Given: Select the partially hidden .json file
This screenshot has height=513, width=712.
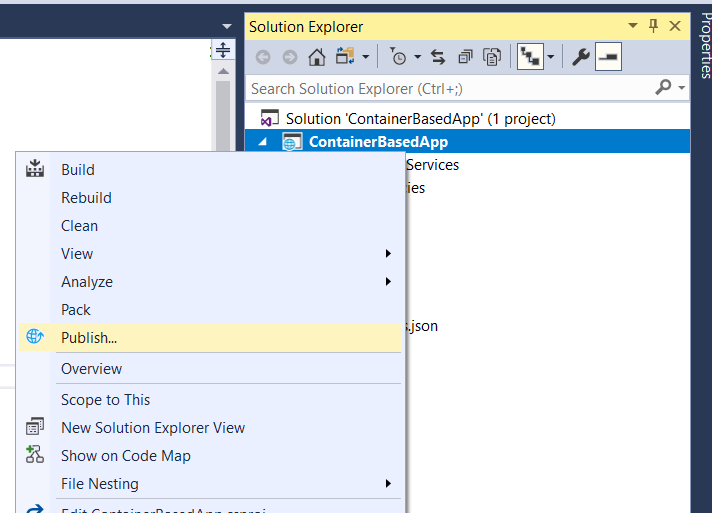Looking at the screenshot, I should (x=422, y=326).
